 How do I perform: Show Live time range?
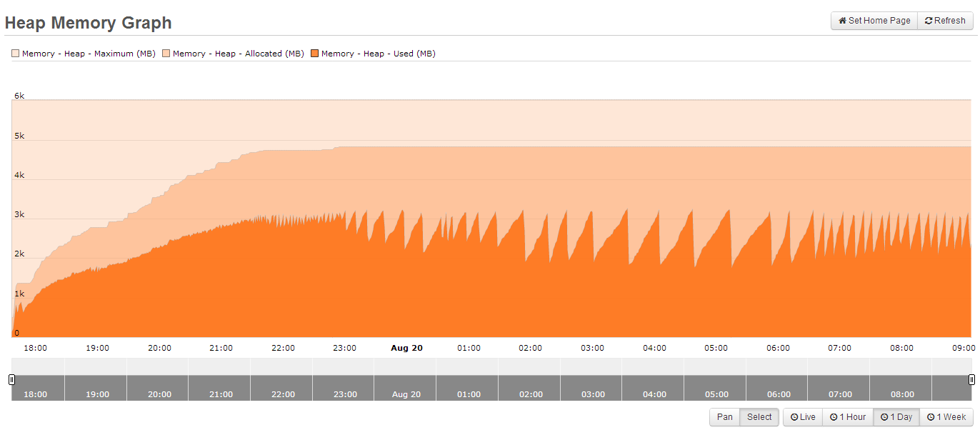coord(803,417)
